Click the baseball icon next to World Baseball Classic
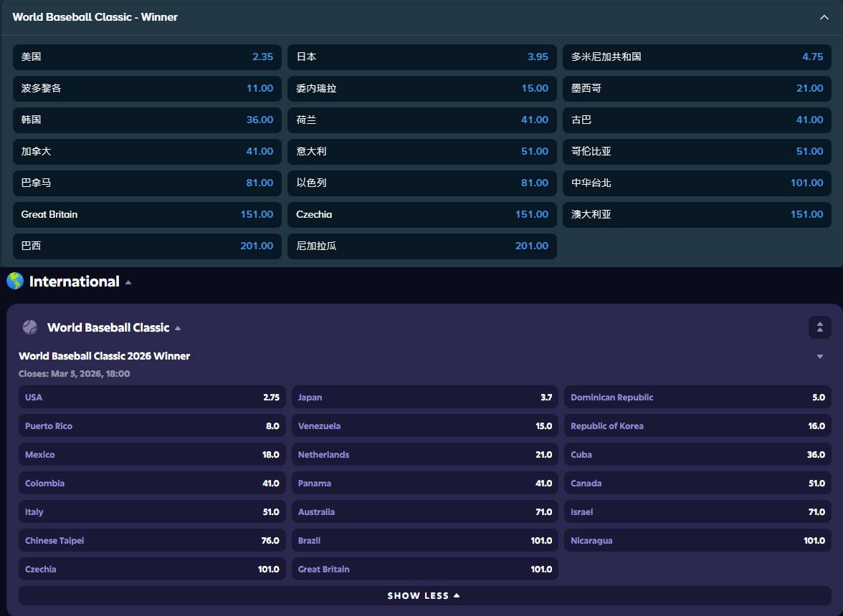This screenshot has width=843, height=616. pyautogui.click(x=30, y=327)
